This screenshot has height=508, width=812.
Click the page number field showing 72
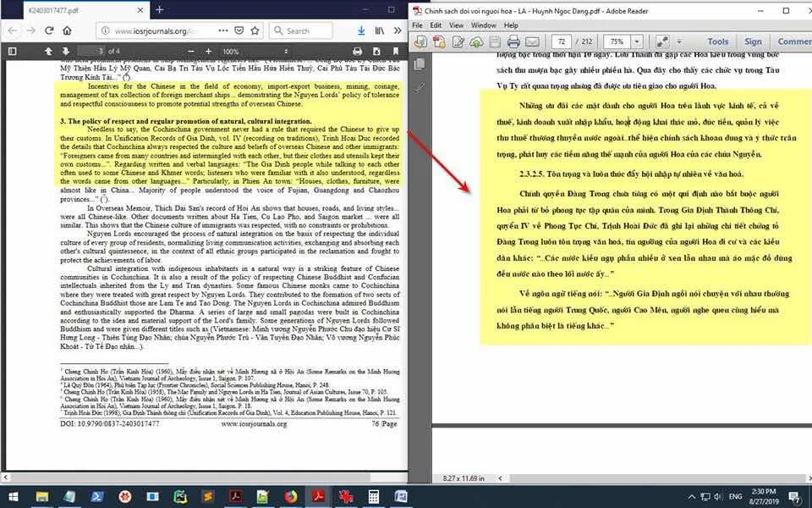click(x=562, y=41)
